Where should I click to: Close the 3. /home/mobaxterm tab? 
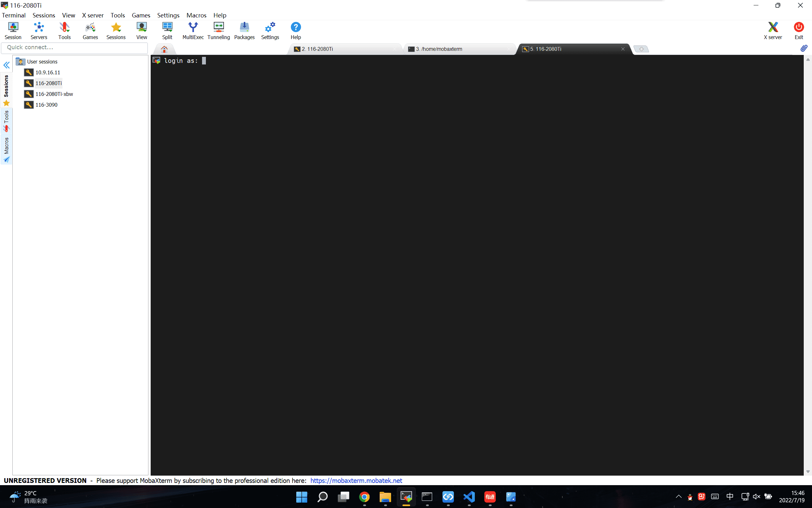pos(509,49)
